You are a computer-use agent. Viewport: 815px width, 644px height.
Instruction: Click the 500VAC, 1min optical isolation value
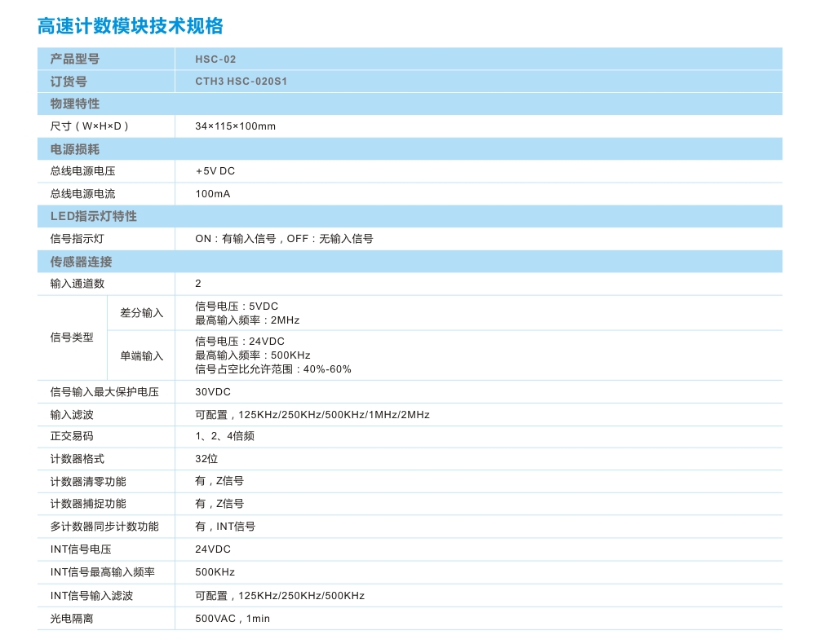pyautogui.click(x=233, y=619)
